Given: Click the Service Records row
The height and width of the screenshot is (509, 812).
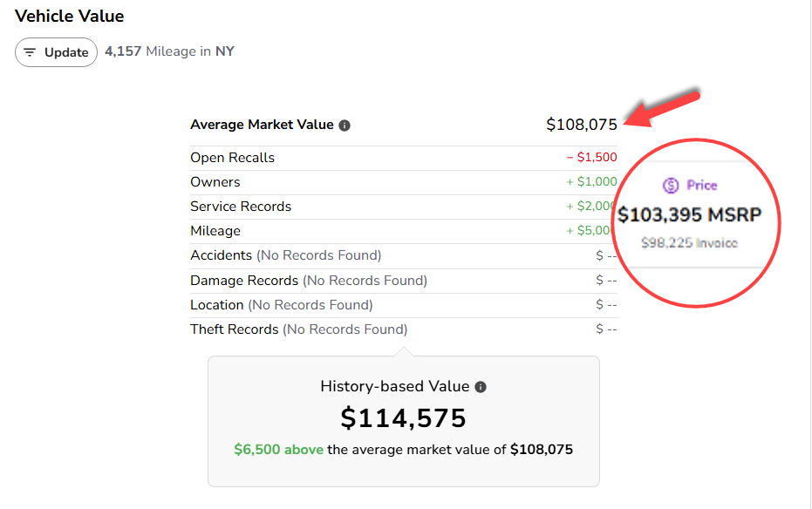Looking at the screenshot, I should [x=404, y=207].
